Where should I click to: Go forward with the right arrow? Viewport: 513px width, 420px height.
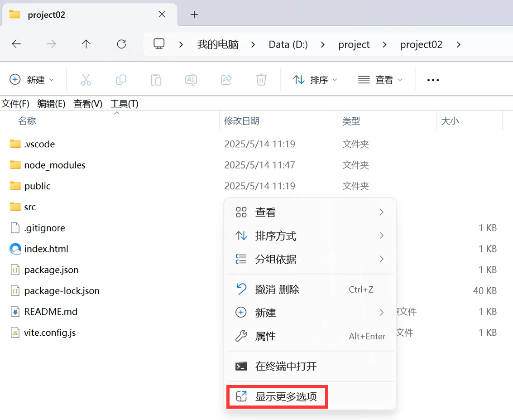[x=51, y=44]
